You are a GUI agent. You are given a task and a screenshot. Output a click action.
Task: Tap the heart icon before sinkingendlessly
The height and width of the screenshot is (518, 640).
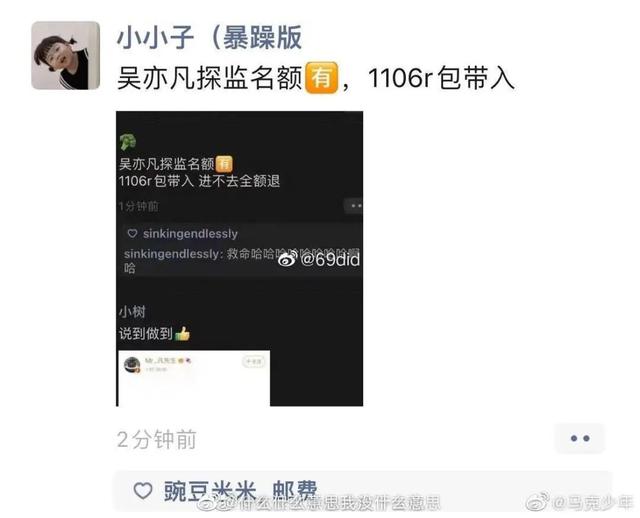[x=132, y=233]
